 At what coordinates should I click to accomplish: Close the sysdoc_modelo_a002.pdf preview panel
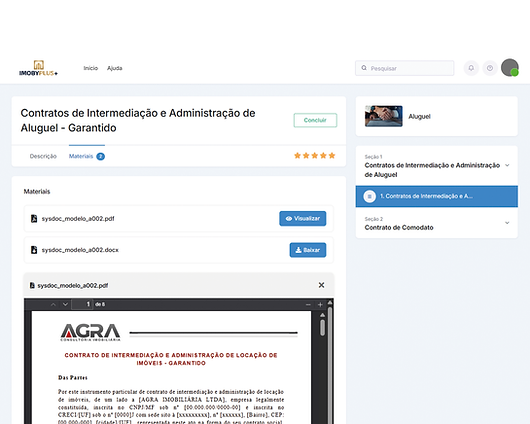(321, 285)
